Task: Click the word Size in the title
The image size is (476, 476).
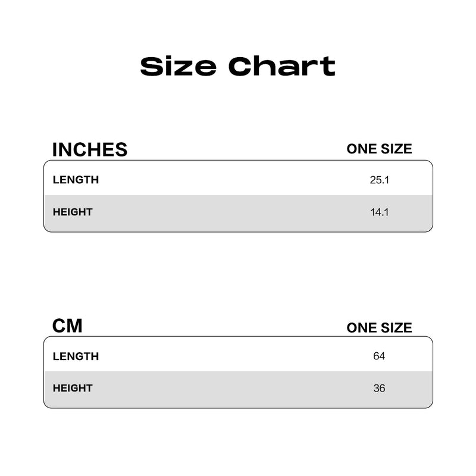Action: coord(178,66)
